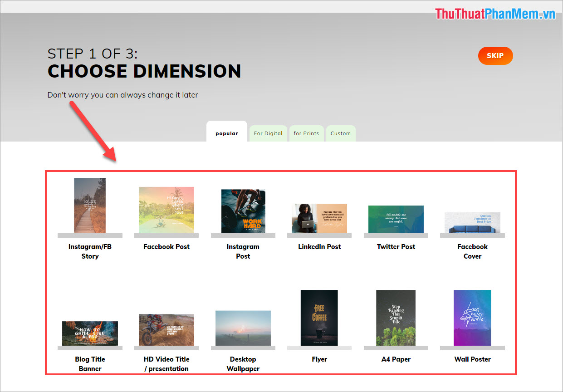The width and height of the screenshot is (563, 392).
Task: Pick the Facebook Cover sofa thumbnail
Action: [472, 222]
